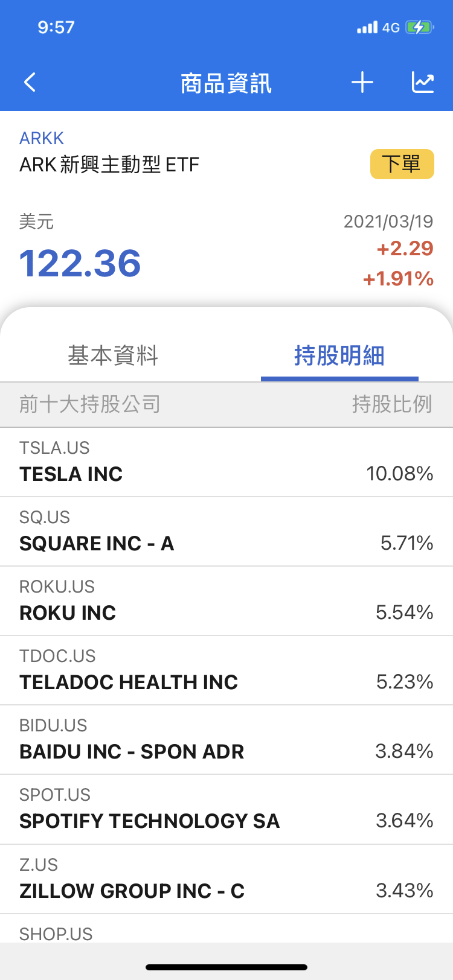Select the 持股明細 tab
Screen dimensions: 453x980
pyautogui.click(x=339, y=355)
